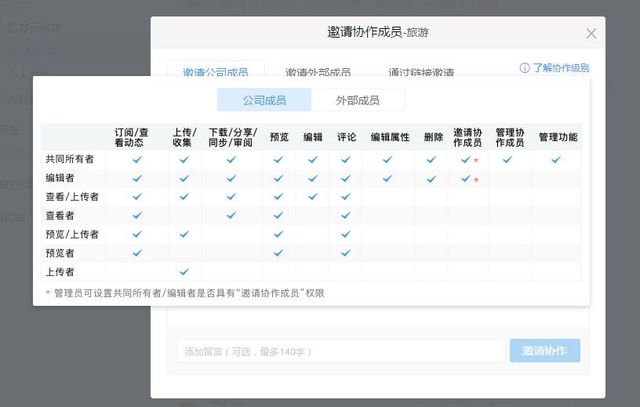Click the 编辑属性 column header
The image size is (640, 407).
[x=390, y=137]
